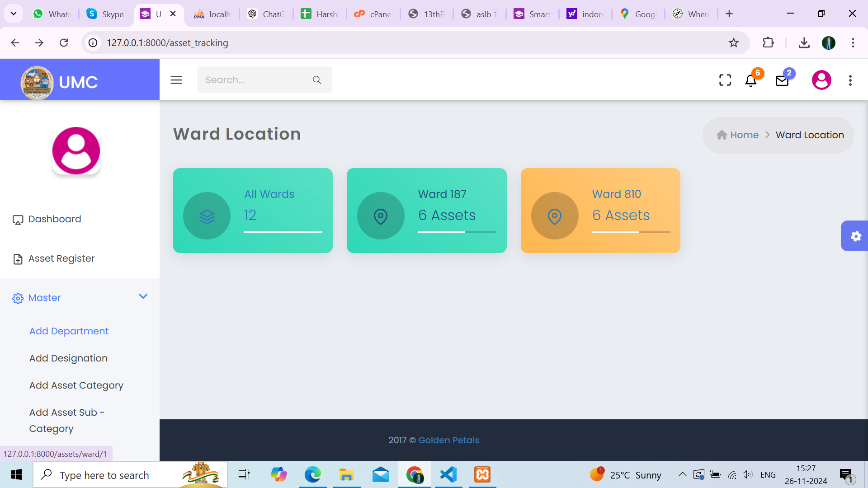Click the Ward 187 progress bar

point(457,232)
